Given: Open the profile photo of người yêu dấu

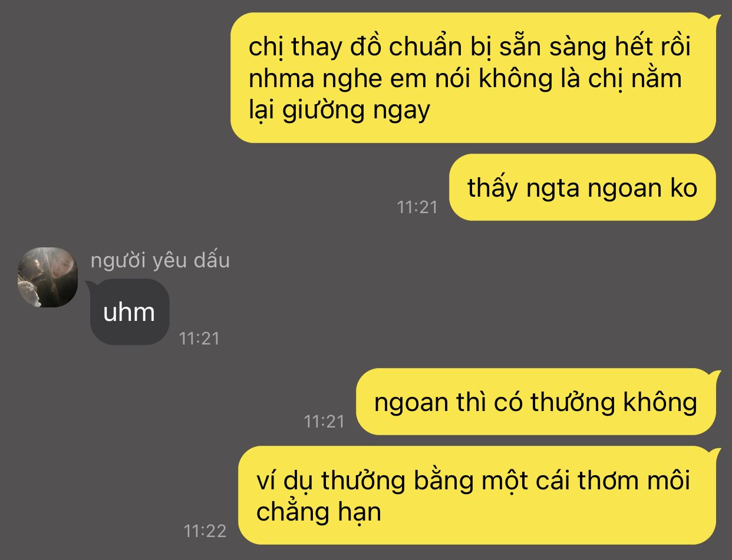Looking at the screenshot, I should 48,277.
